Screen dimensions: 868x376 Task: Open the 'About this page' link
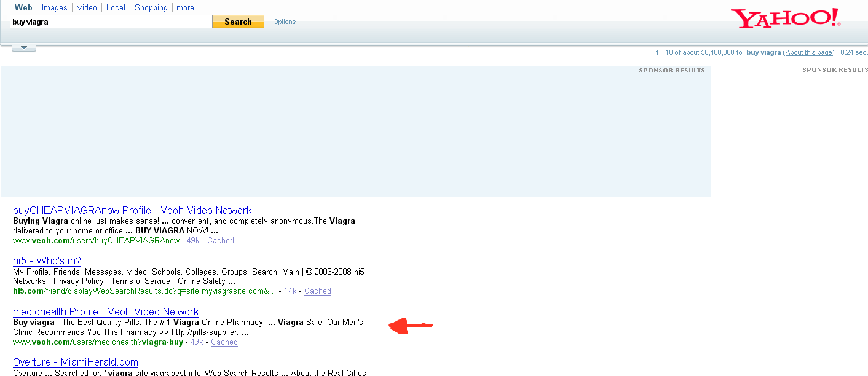pyautogui.click(x=809, y=52)
